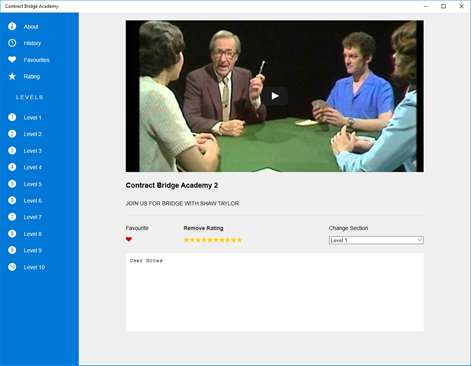Go to Level 1 label
The width and height of the screenshot is (471, 366).
tap(32, 118)
